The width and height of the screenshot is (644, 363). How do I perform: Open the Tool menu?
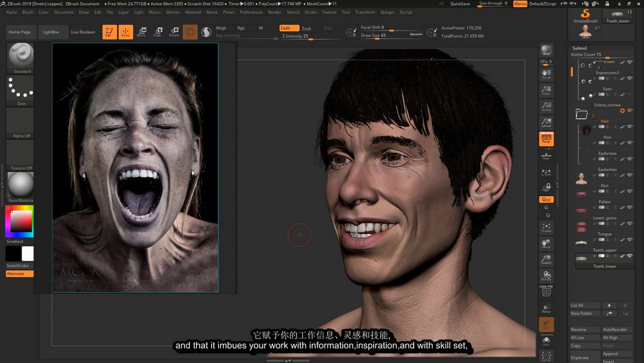click(x=346, y=12)
